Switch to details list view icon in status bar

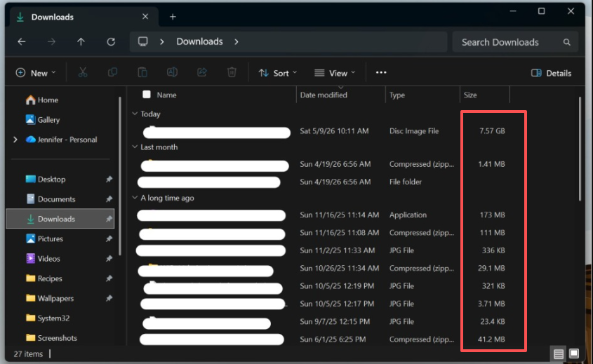(559, 353)
